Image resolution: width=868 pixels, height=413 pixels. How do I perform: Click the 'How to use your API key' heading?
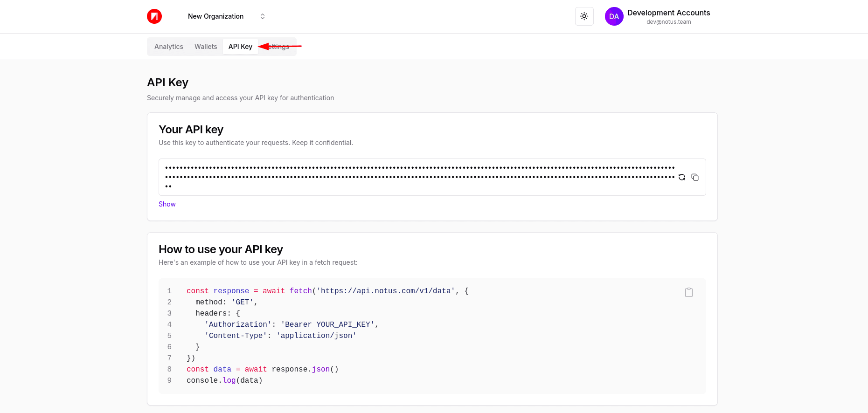click(x=221, y=249)
